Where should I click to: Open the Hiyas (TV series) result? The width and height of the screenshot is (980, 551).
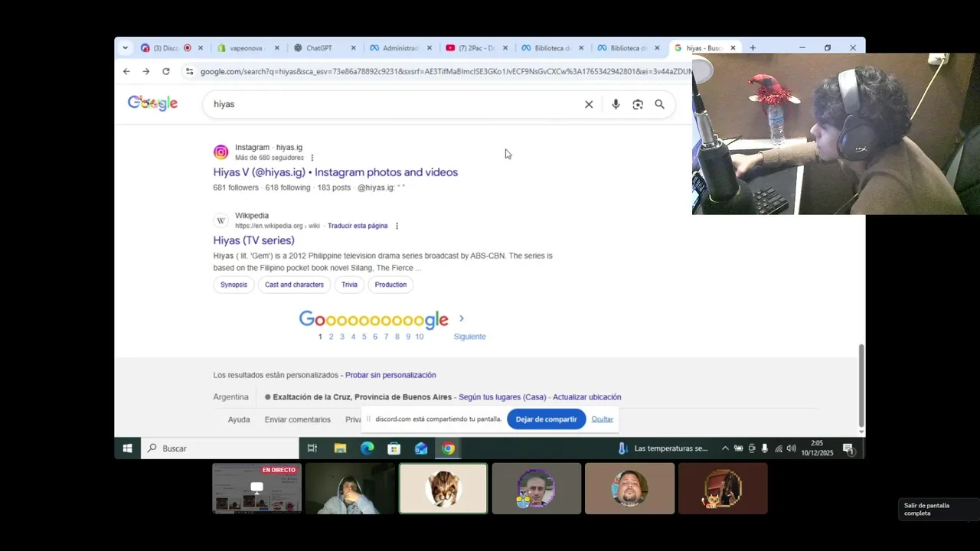(253, 240)
